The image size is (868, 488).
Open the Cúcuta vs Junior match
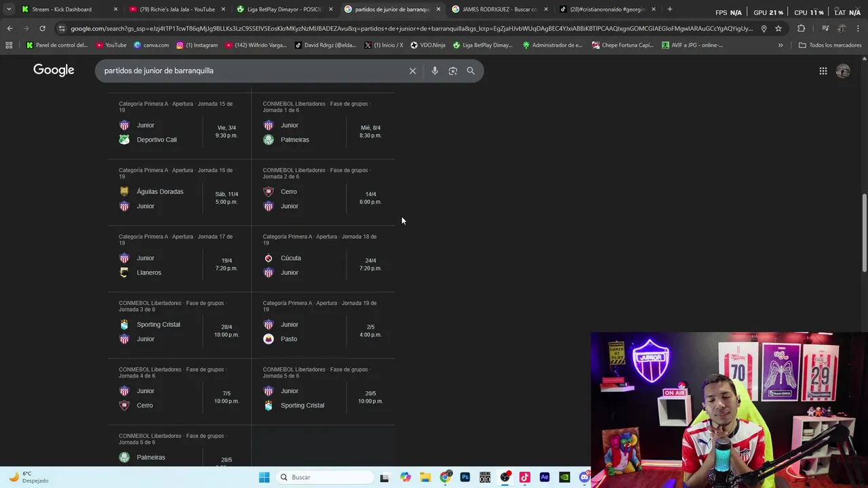323,259
